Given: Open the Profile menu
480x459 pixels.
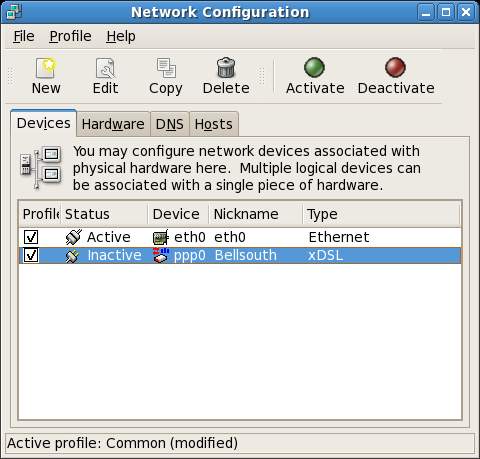Looking at the screenshot, I should point(70,36).
